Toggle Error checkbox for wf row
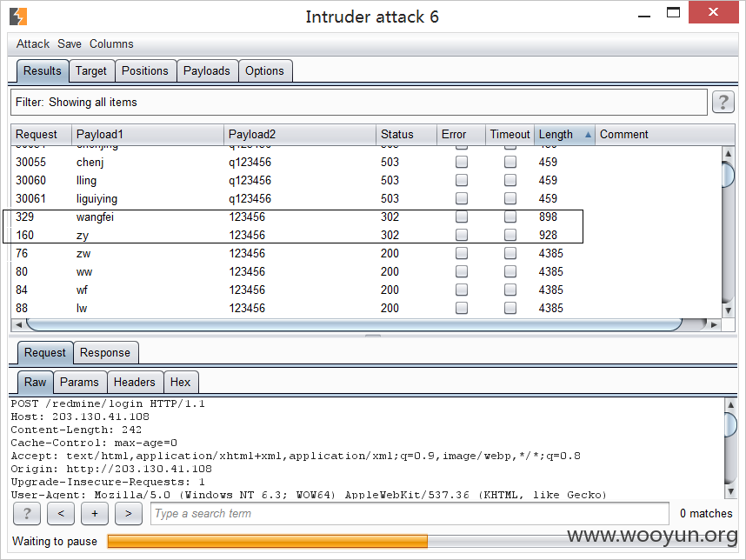This screenshot has width=746, height=560. [x=462, y=290]
